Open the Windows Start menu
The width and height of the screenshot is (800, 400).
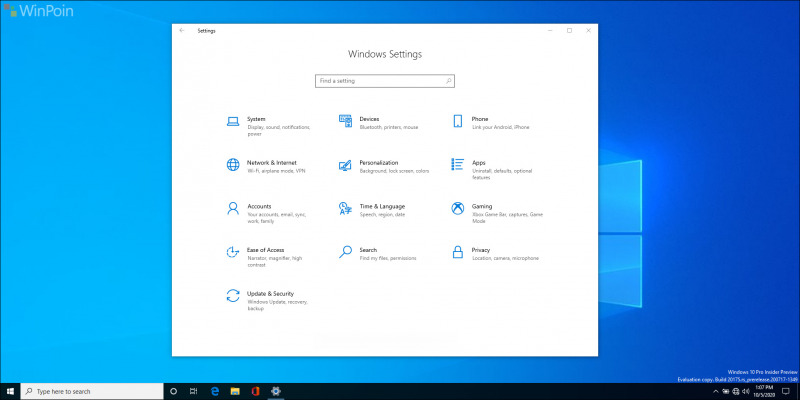point(10,391)
